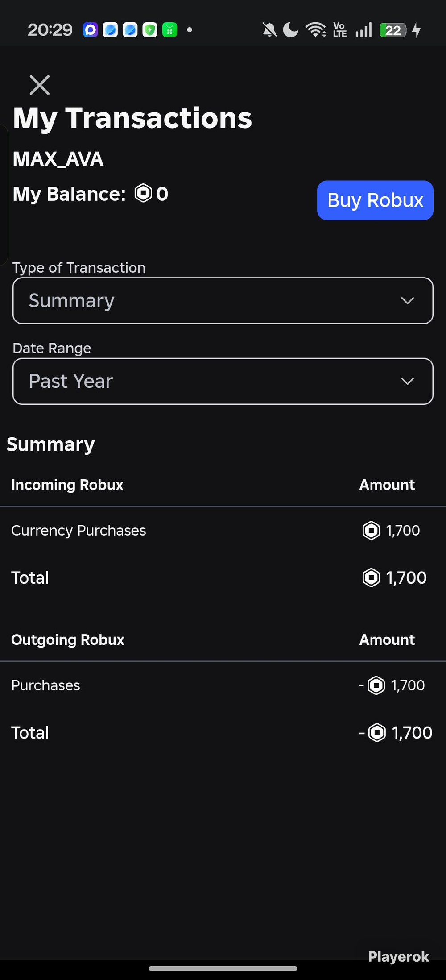Tap the bottom home gesture bar
The image size is (446, 980).
223,968
